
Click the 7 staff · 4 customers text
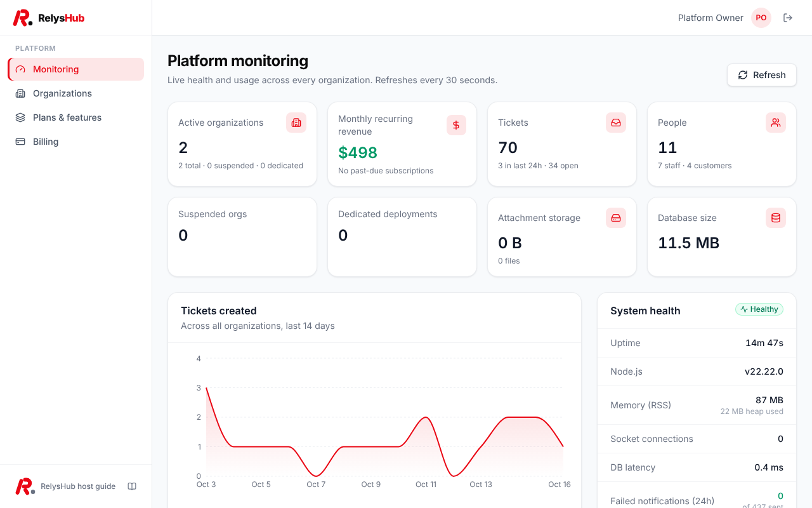pyautogui.click(x=695, y=166)
